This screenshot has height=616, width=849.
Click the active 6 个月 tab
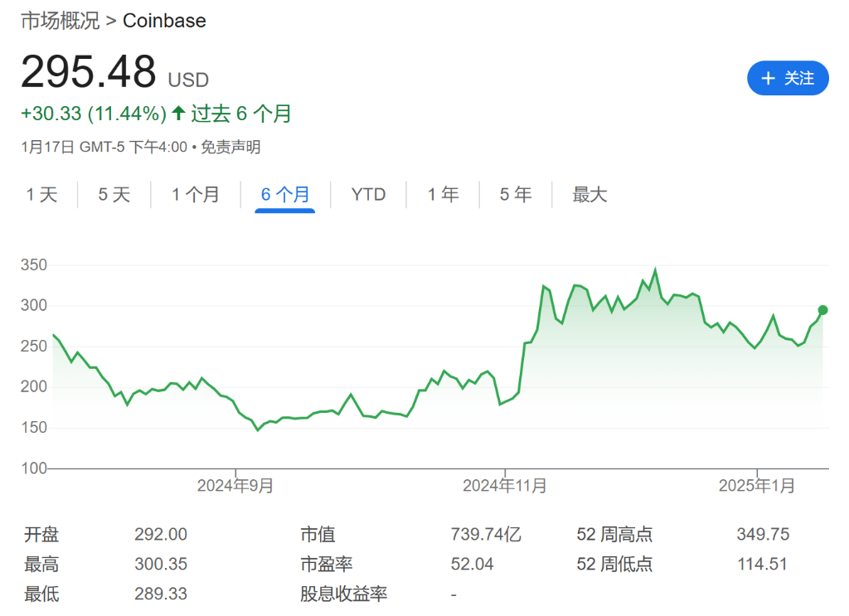(284, 194)
